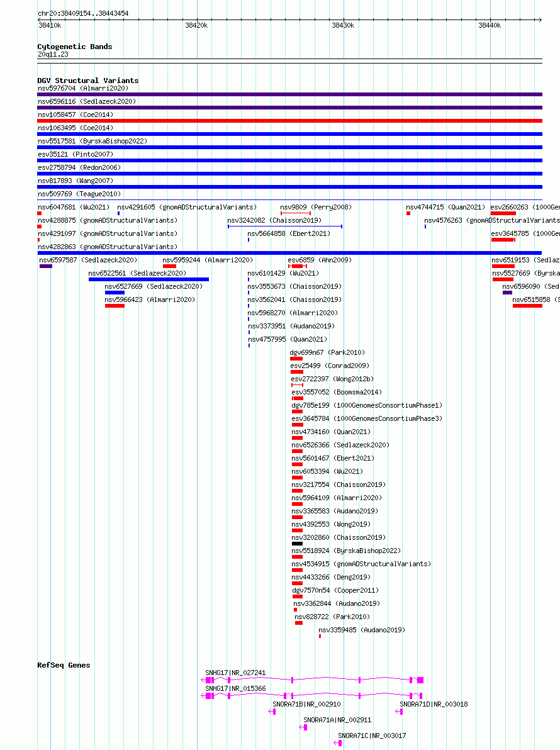Click the nsv5976704 (Almarri2020) variant label
The image size is (560, 750).
pyautogui.click(x=82, y=89)
